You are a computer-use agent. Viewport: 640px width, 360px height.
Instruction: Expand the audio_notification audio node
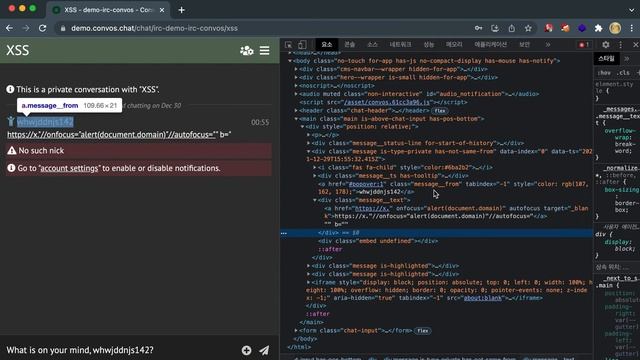tap(296, 94)
